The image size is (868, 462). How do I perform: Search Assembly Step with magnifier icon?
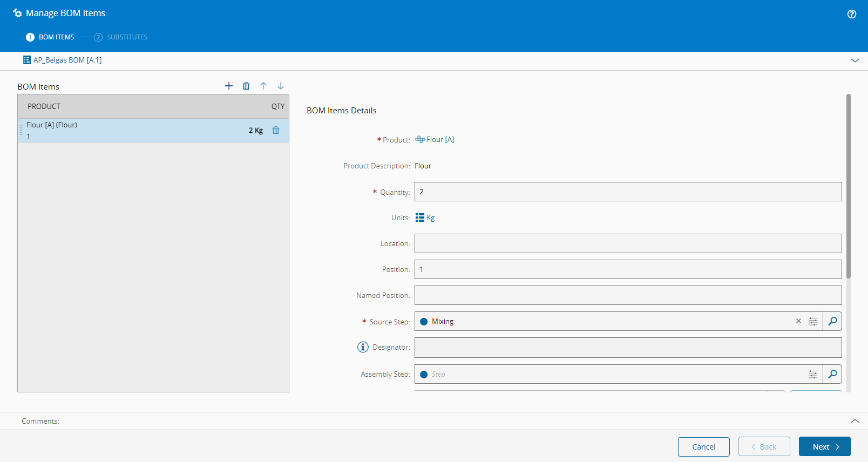click(832, 374)
